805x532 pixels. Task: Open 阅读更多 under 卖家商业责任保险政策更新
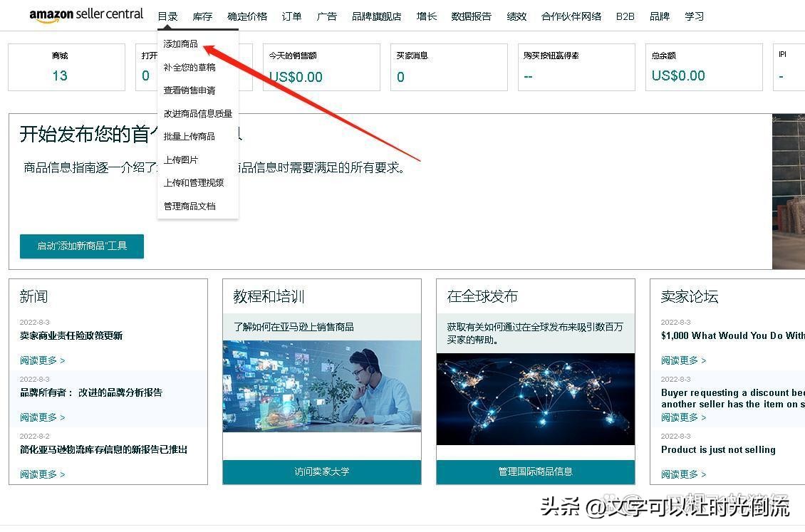42,360
